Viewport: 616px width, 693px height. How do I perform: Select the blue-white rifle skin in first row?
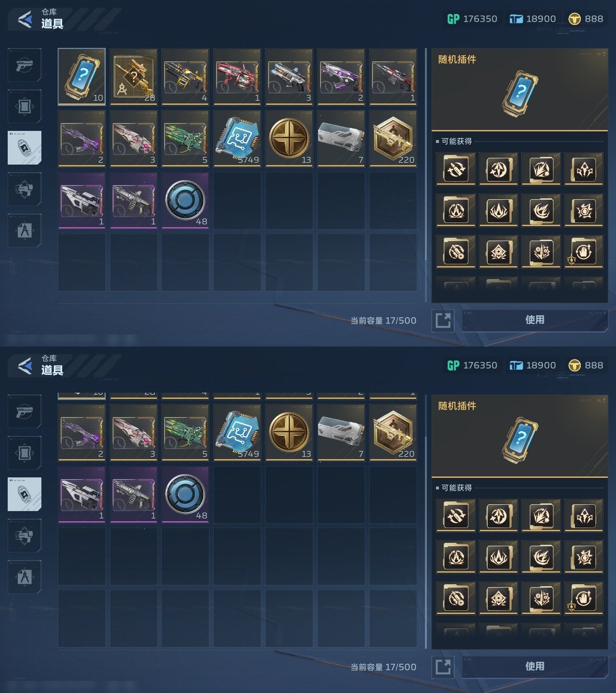(x=290, y=77)
